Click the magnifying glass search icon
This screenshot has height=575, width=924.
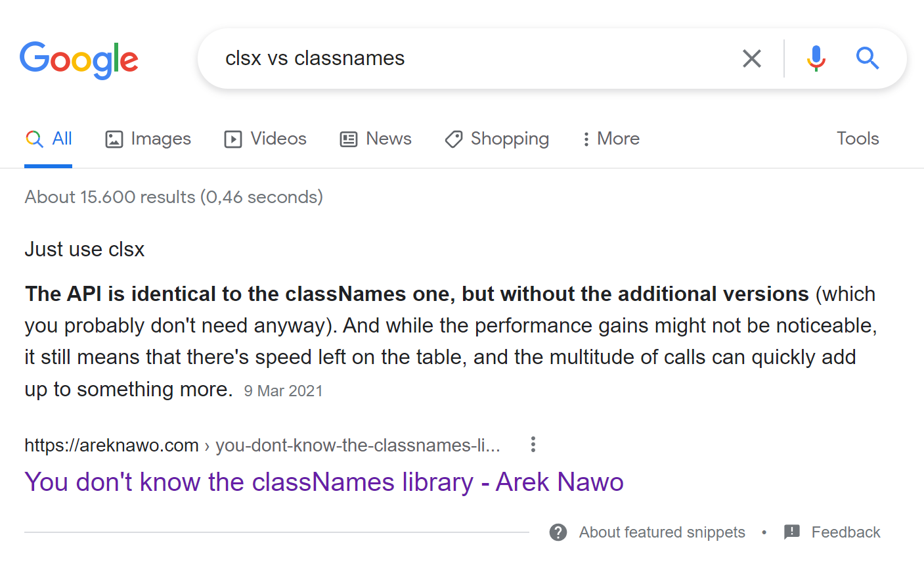[x=868, y=58]
